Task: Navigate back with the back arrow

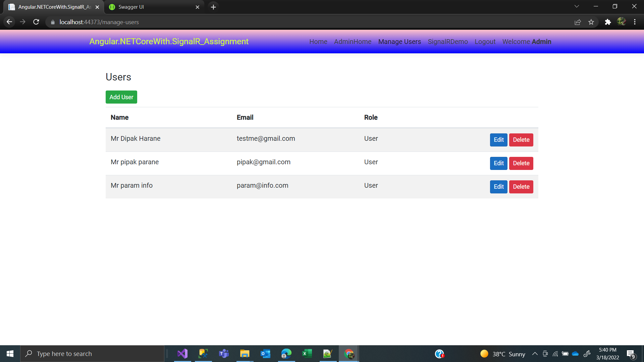Action: coord(9,22)
